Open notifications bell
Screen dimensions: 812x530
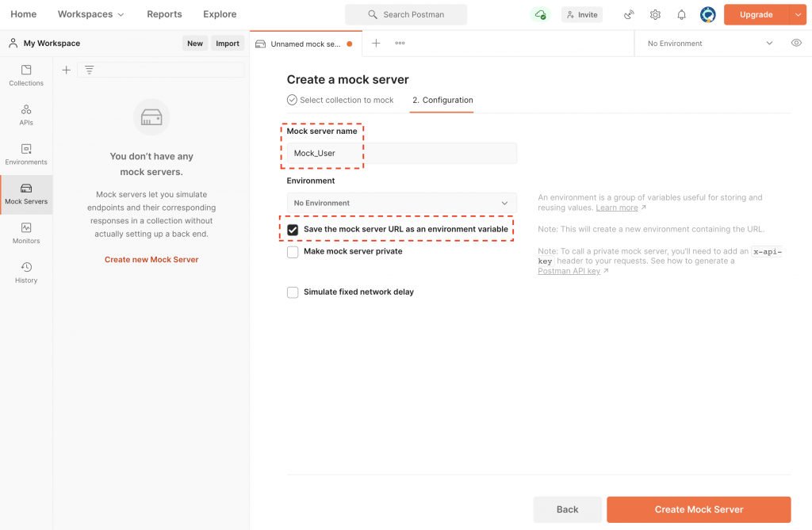[681, 14]
